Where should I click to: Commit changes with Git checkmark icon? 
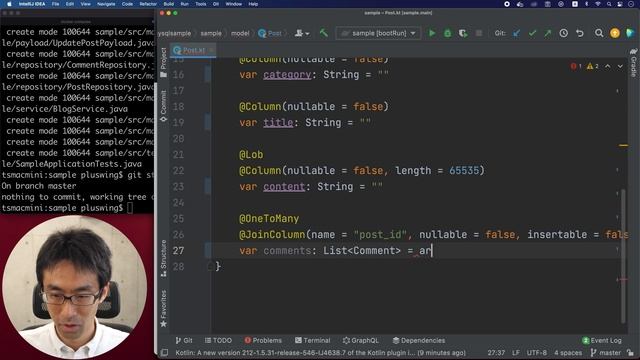coord(532,33)
